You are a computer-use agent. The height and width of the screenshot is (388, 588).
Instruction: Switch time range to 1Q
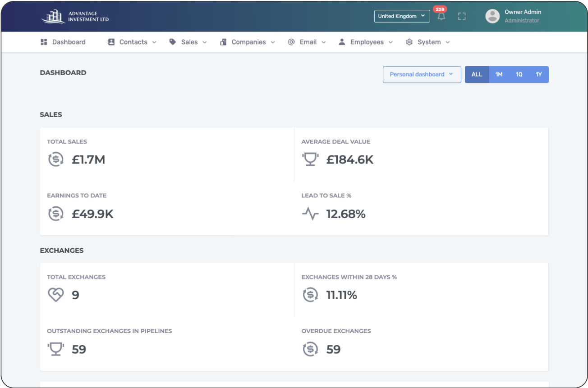[519, 75]
